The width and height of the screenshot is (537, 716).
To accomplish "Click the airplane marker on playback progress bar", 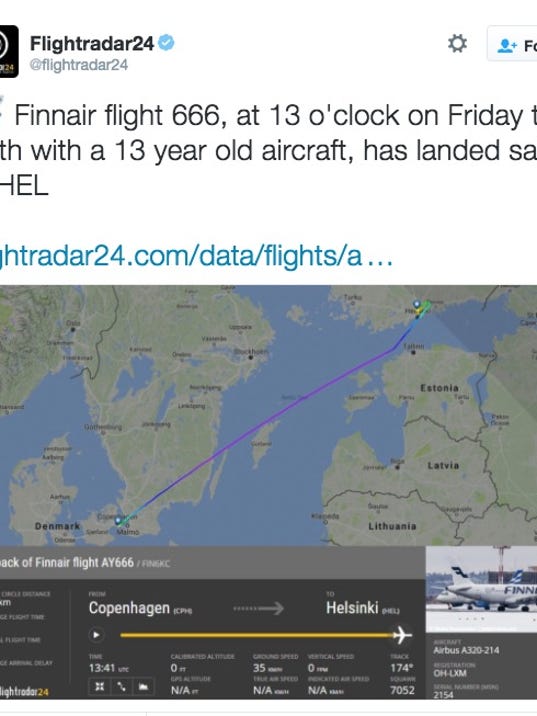I will [x=402, y=635].
